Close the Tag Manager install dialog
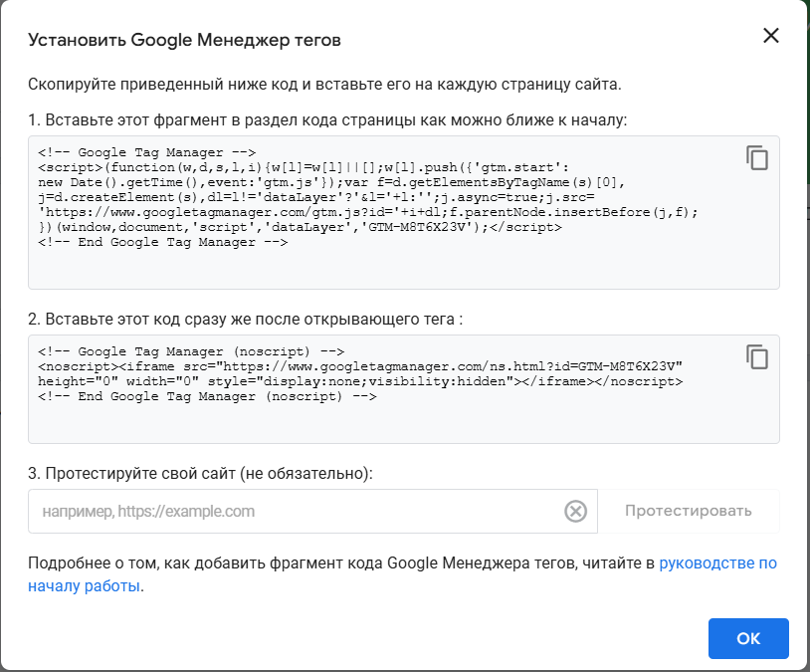Viewport: 810px width, 672px height. pyautogui.click(x=771, y=36)
